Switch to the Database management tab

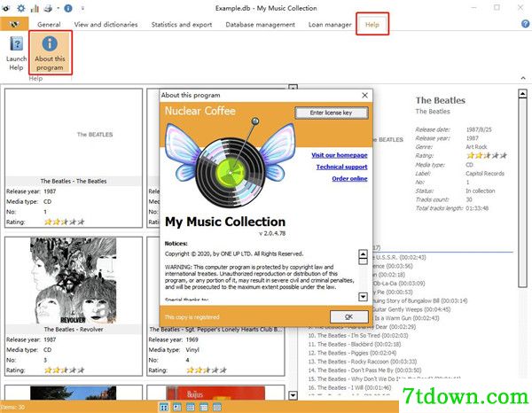[260, 25]
